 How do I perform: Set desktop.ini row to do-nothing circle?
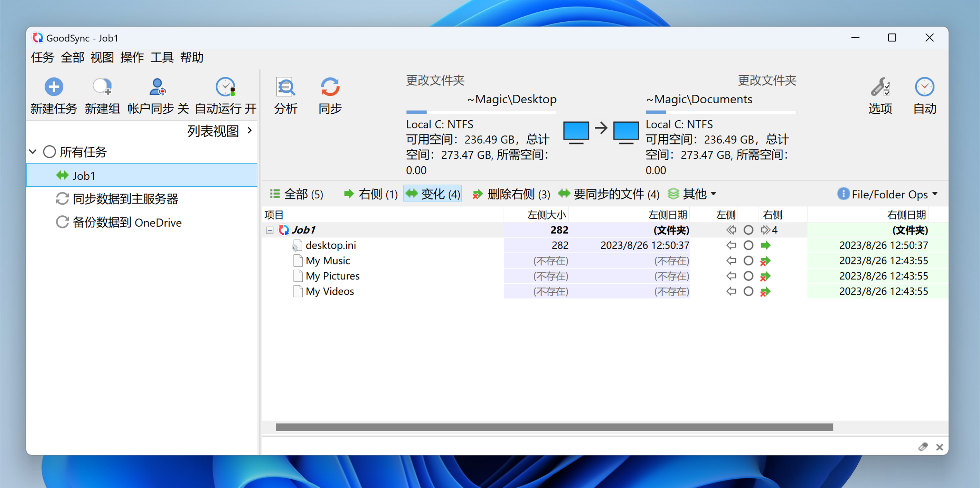[x=748, y=245]
